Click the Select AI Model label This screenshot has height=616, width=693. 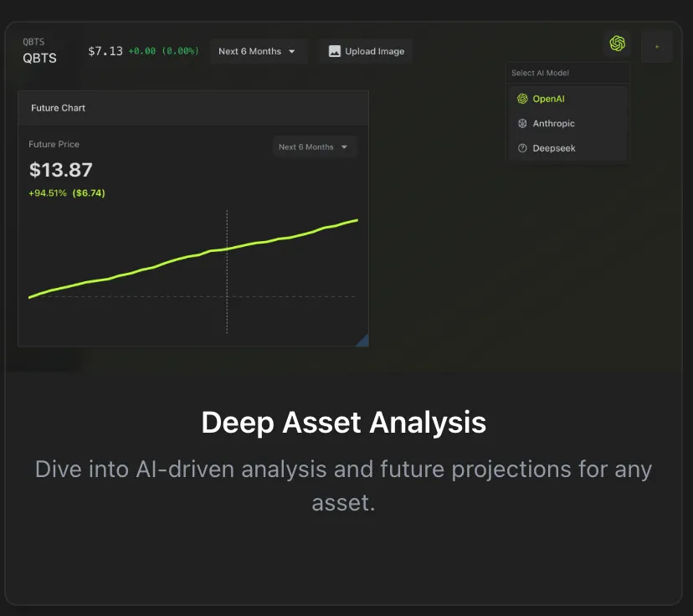pyautogui.click(x=540, y=73)
